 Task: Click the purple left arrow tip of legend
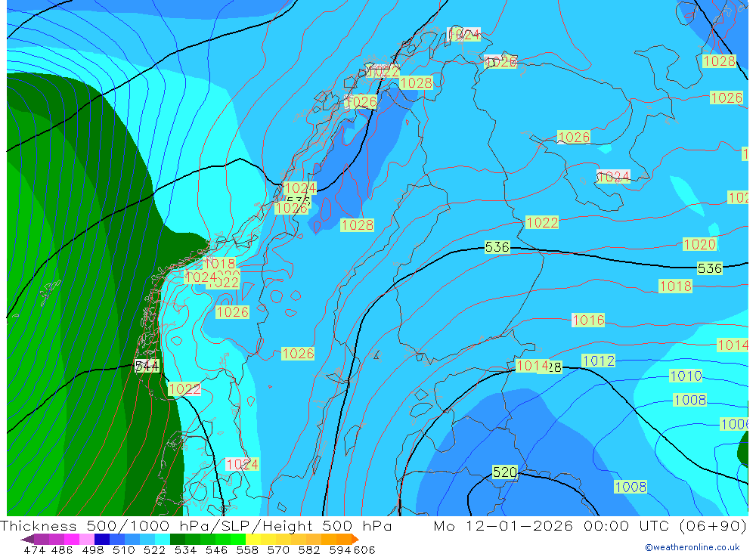pos(27,539)
